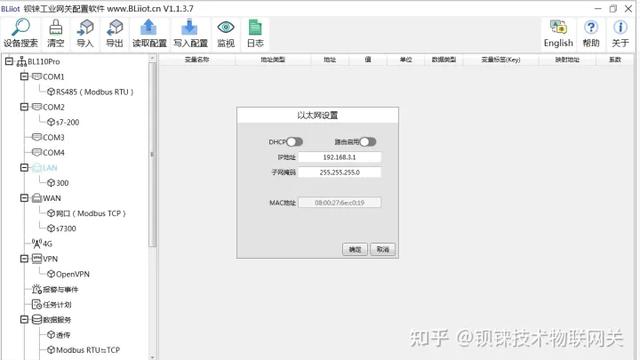This screenshot has height=360, width=640.
Task: Click the variable name (变量名称) column header
Action: tap(197, 60)
